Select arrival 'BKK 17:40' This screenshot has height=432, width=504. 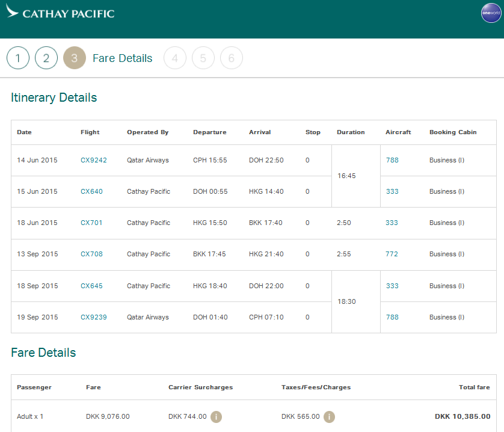[265, 223]
